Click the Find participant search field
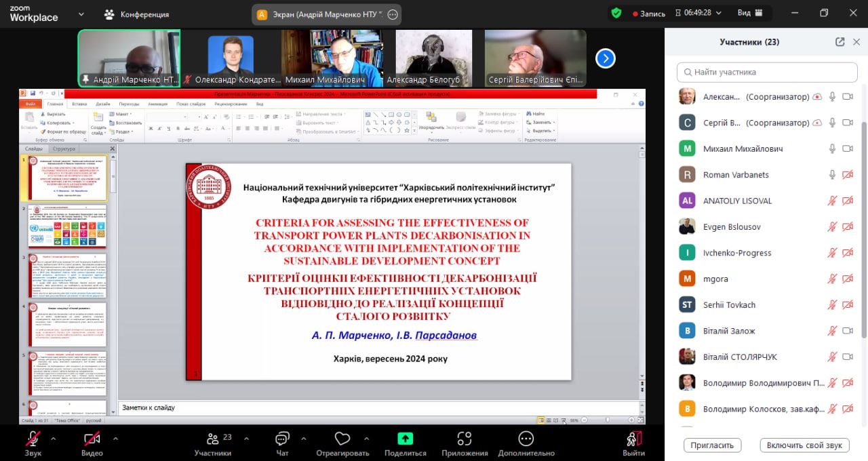868x461 pixels. pos(766,72)
